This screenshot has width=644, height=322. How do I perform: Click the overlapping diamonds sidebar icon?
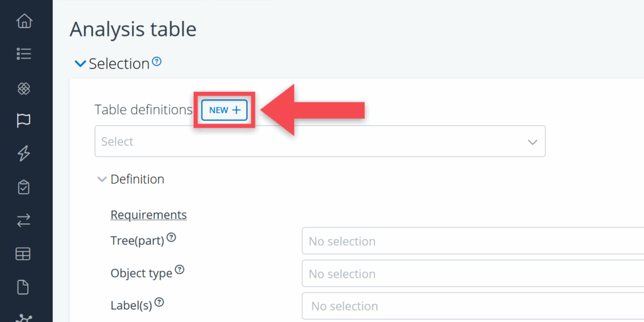(x=23, y=87)
